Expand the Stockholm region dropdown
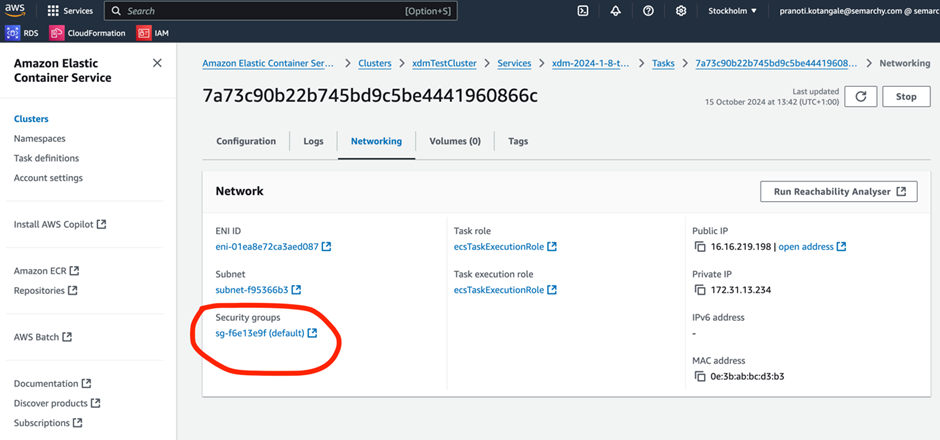 pos(733,11)
